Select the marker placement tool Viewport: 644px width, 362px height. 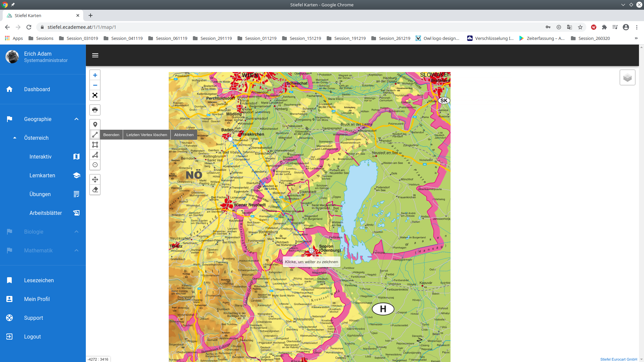click(95, 124)
